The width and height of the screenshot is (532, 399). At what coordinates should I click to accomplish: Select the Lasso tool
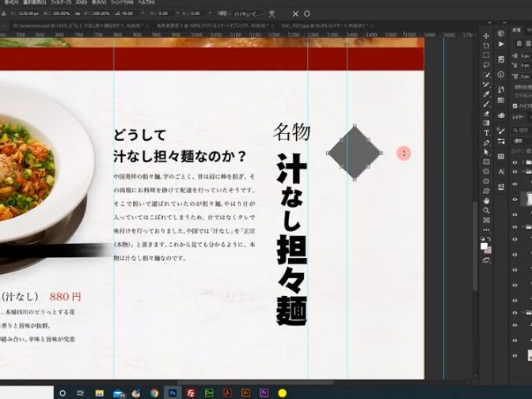[x=486, y=65]
